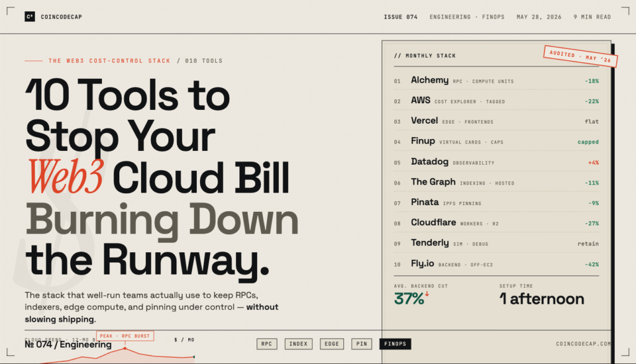Click the peak point on spend chart
The image size is (636, 364).
[125, 348]
